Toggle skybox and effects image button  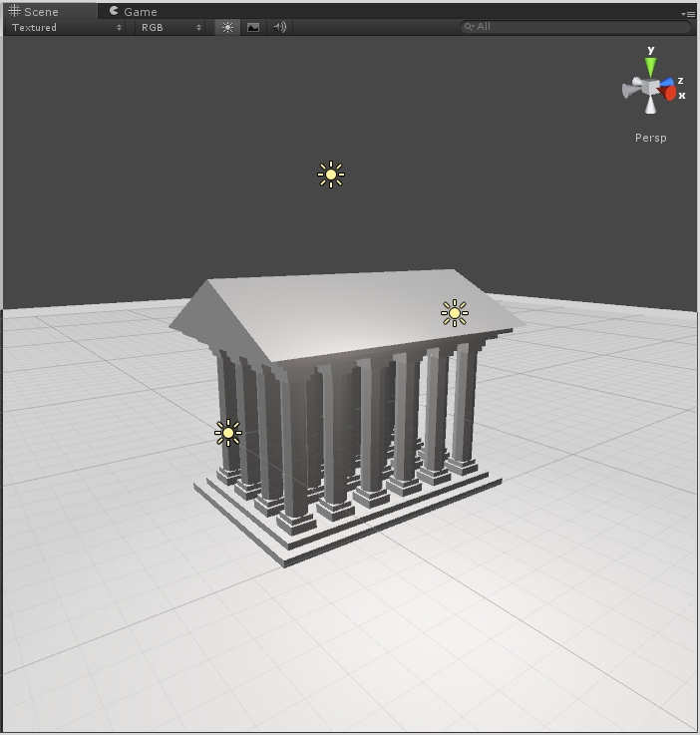(253, 28)
